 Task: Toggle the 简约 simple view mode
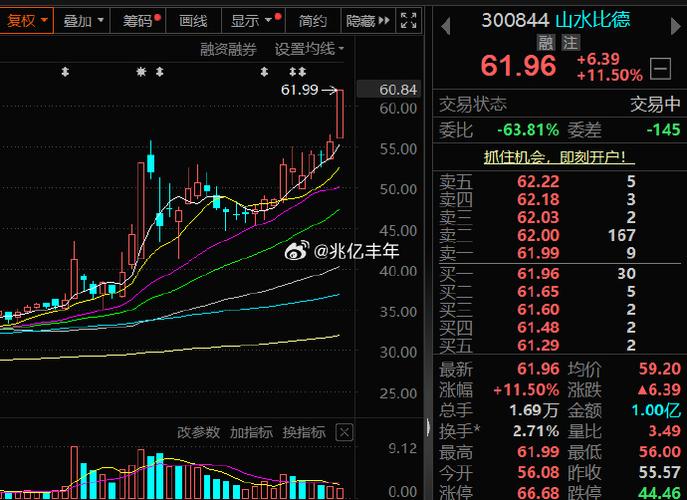pos(313,20)
